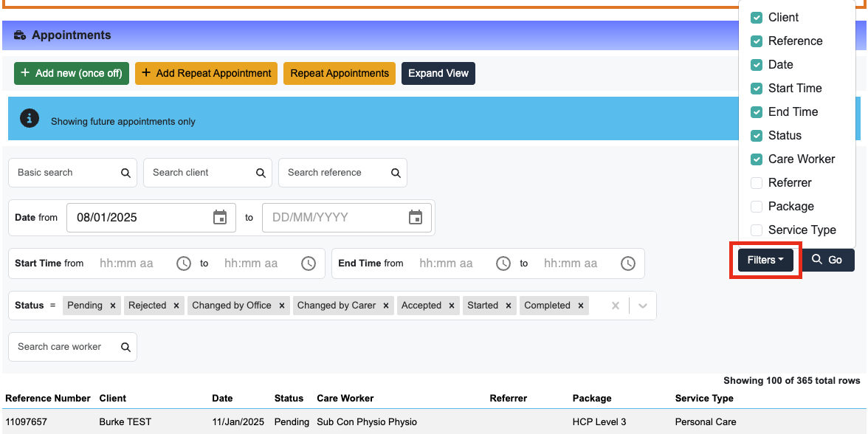Click the Search client magnifier icon

pyautogui.click(x=261, y=173)
